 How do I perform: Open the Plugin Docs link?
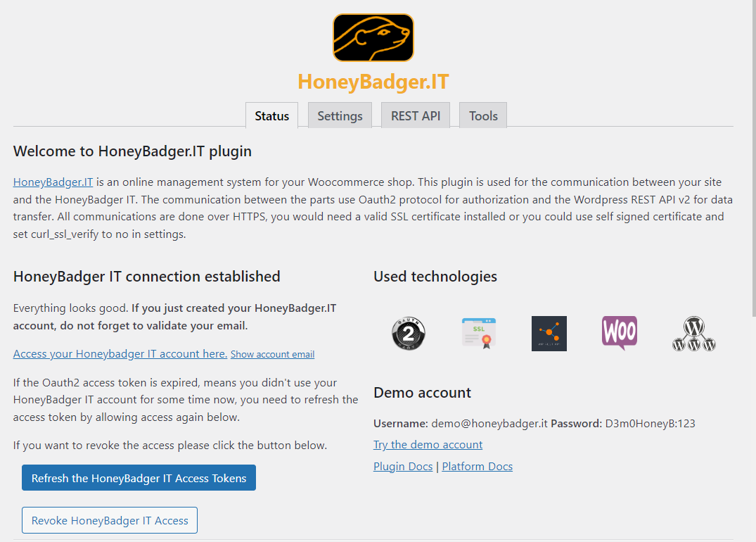point(403,466)
